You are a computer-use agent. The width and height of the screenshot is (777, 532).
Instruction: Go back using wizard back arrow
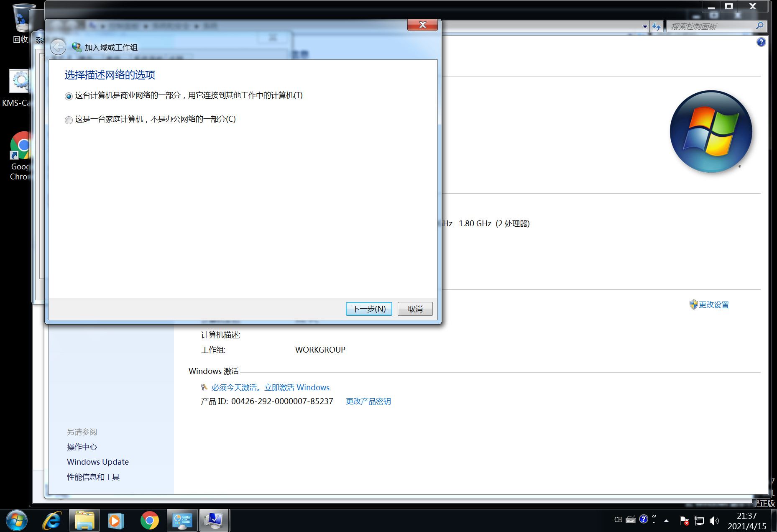click(58, 47)
